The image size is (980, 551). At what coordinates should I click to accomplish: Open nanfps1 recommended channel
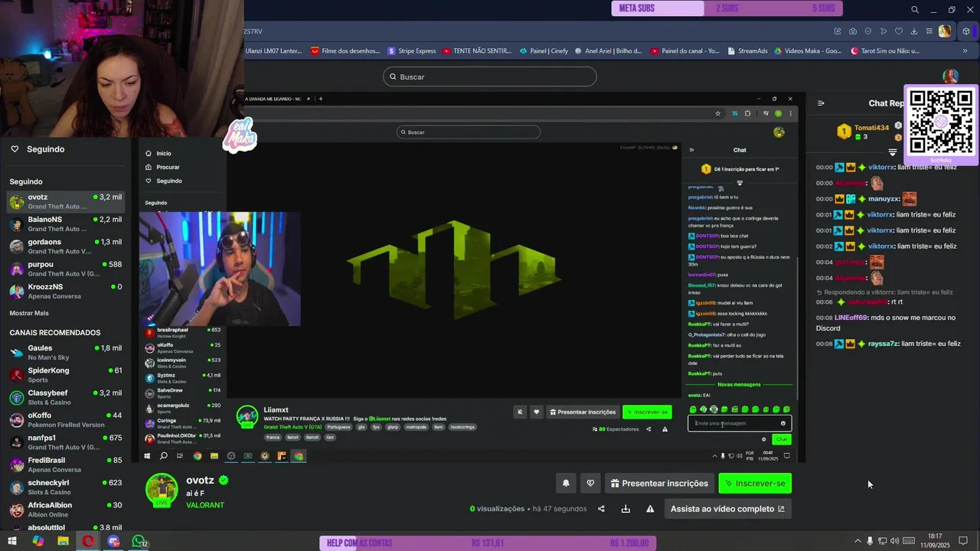[x=65, y=442]
